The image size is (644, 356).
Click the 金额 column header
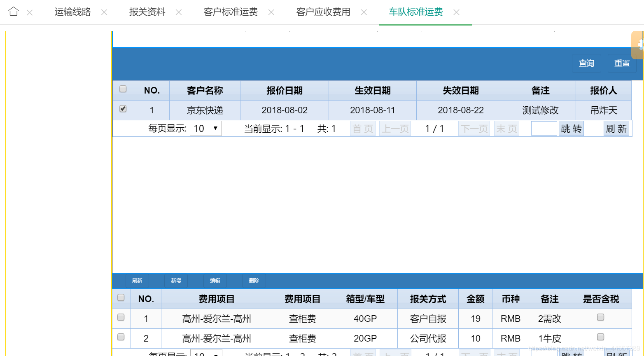[476, 299]
